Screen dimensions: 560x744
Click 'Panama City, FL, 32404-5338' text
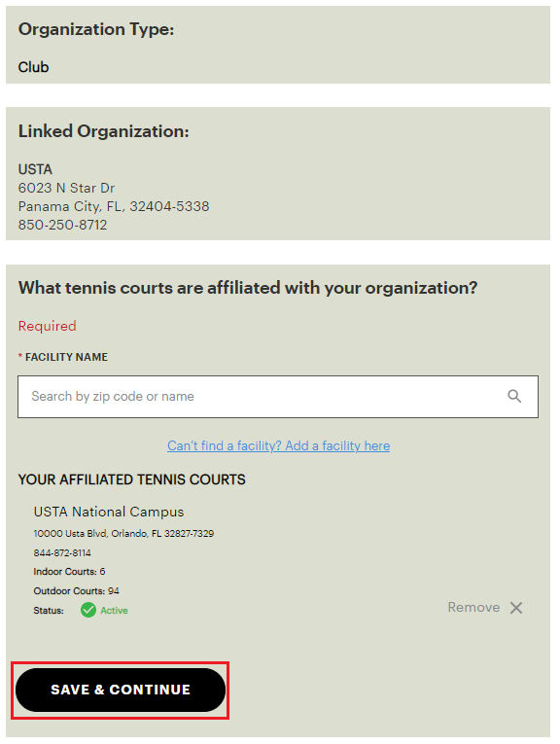[x=114, y=206]
